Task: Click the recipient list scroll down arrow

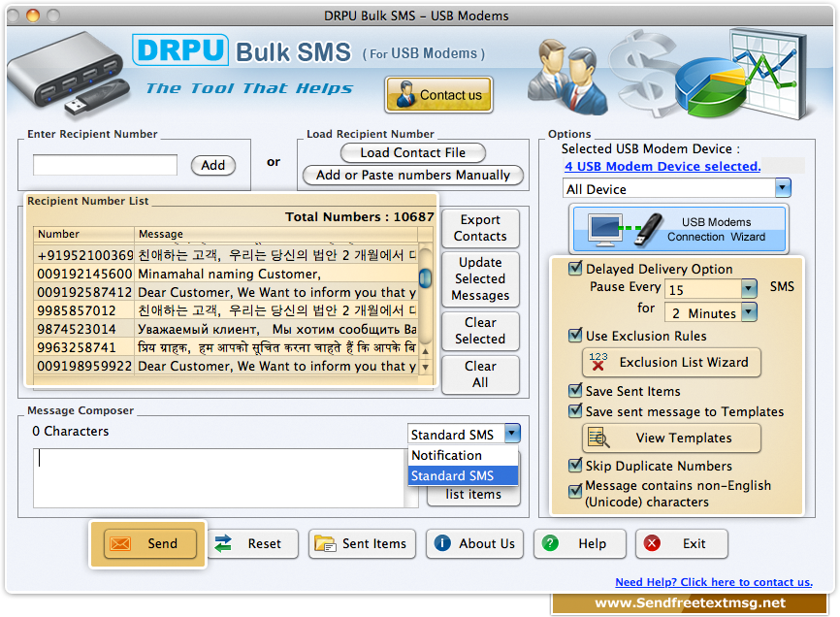Action: pyautogui.click(x=426, y=368)
